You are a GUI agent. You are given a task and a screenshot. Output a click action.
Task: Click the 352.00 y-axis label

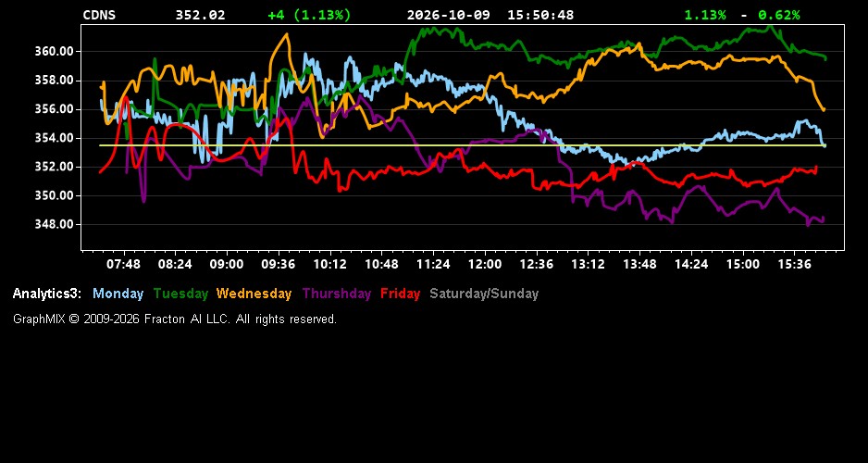point(55,168)
